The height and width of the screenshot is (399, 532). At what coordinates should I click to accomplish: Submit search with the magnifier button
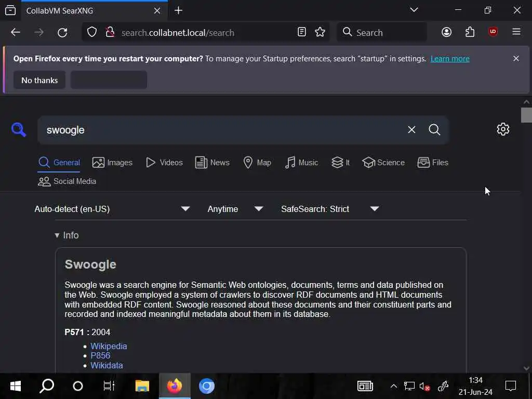tap(434, 129)
